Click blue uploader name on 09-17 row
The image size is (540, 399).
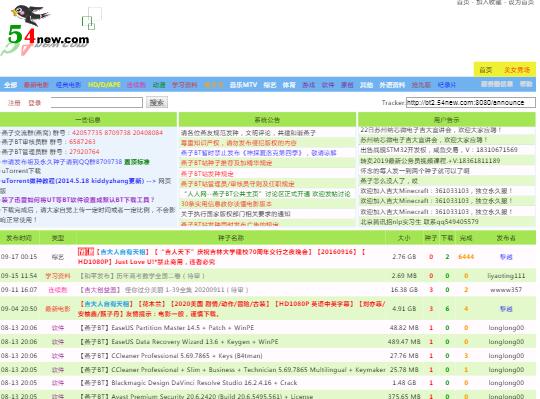[506, 257]
